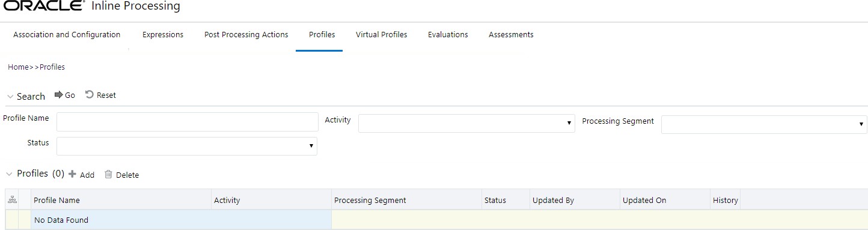Click the Delete trash can icon
The height and width of the screenshot is (230, 868).
coord(108,174)
